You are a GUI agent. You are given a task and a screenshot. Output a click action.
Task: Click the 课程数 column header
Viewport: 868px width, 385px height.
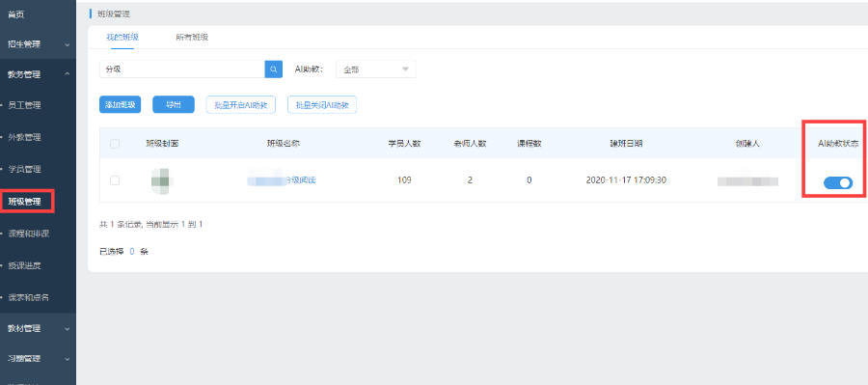coord(529,144)
